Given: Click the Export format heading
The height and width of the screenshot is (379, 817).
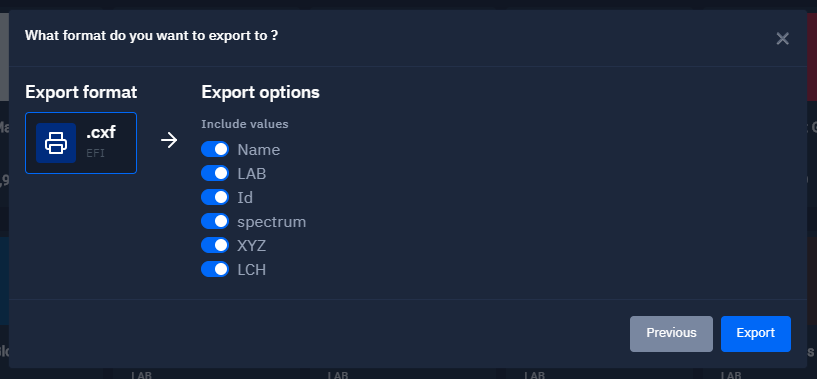Looking at the screenshot, I should 81,92.
